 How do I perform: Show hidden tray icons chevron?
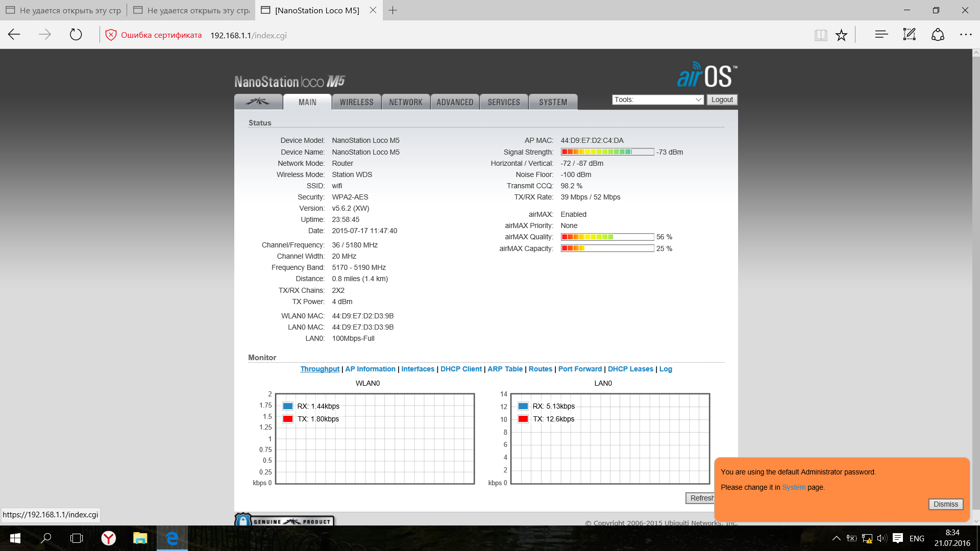pyautogui.click(x=836, y=538)
